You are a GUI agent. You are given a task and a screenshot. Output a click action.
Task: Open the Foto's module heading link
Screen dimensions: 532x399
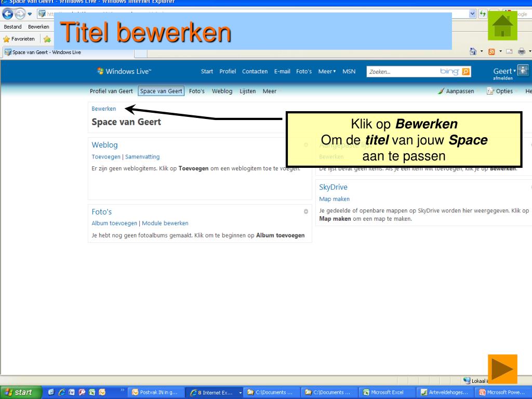click(x=101, y=212)
